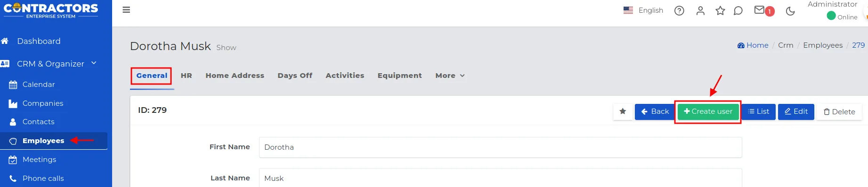Open the user profile icon

click(x=700, y=11)
